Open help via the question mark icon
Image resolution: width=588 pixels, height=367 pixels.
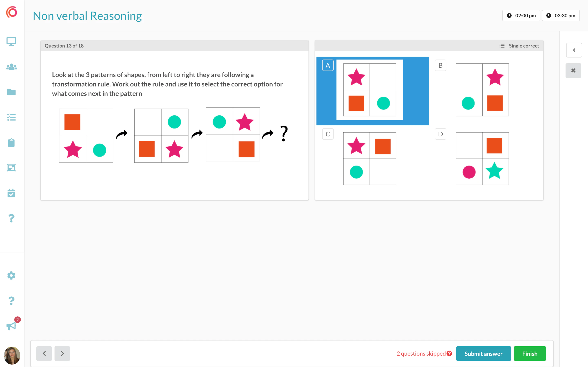[11, 301]
